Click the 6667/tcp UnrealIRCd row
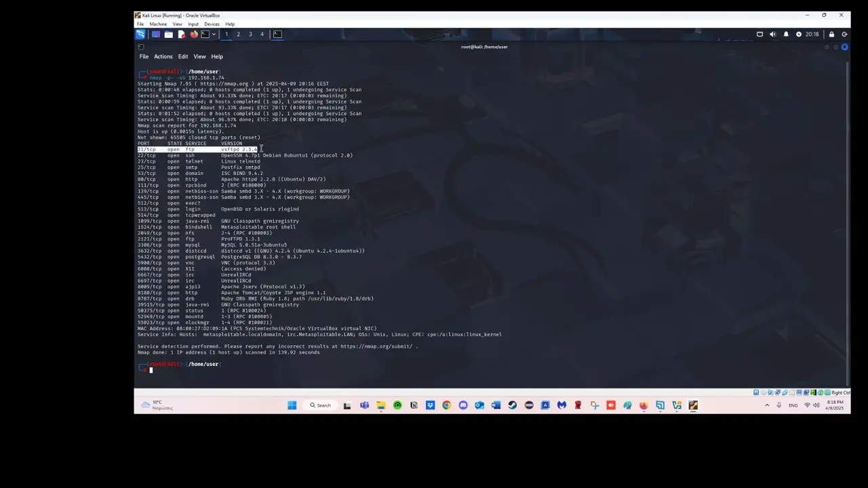This screenshot has height=488, width=868. 194,274
